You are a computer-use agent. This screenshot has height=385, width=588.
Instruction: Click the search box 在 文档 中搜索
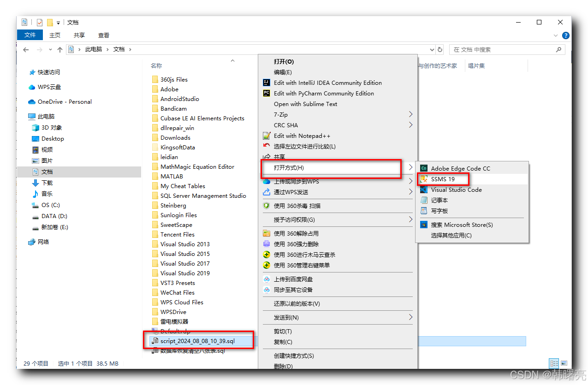(x=507, y=49)
